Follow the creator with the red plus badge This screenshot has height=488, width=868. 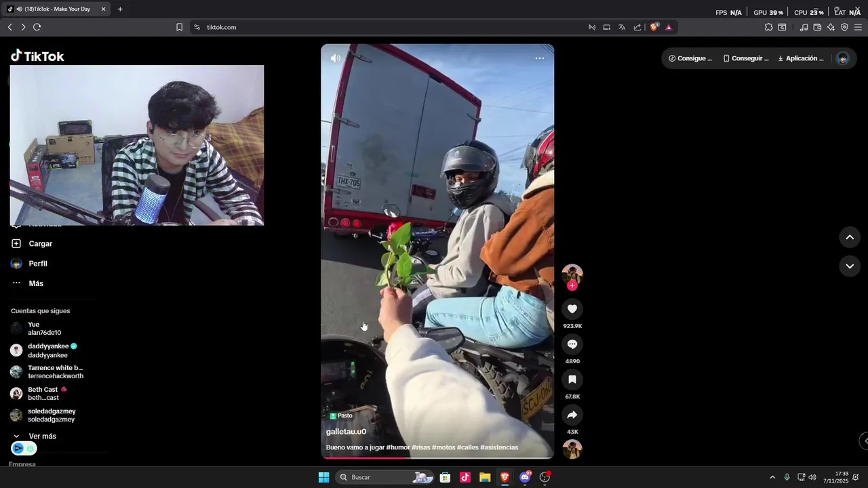point(572,286)
